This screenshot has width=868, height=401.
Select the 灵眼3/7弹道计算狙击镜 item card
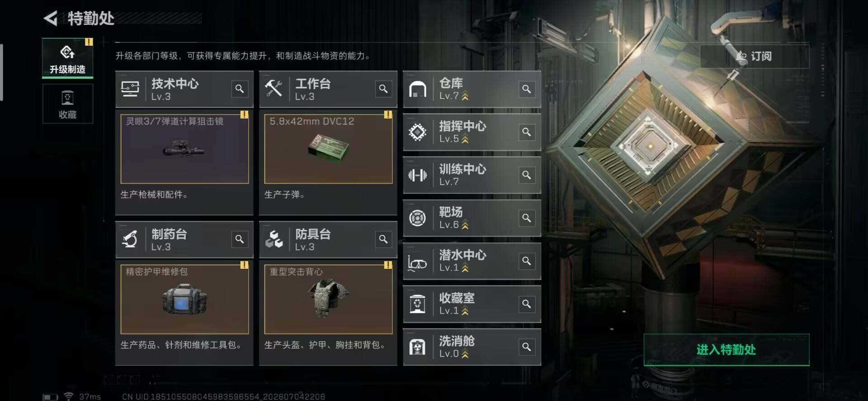pos(184,148)
